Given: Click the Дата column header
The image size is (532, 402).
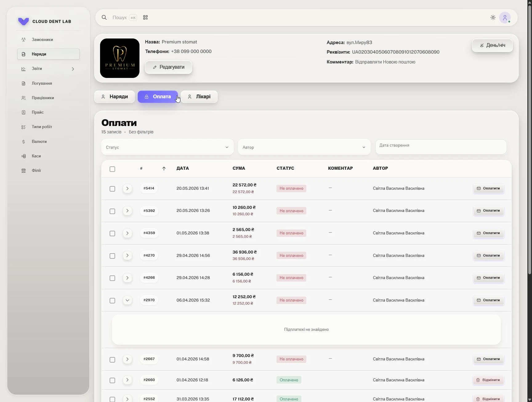Looking at the screenshot, I should point(183,169).
